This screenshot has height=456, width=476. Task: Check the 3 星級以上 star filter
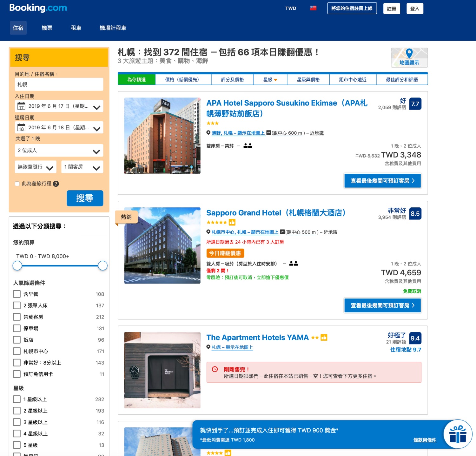point(17,422)
